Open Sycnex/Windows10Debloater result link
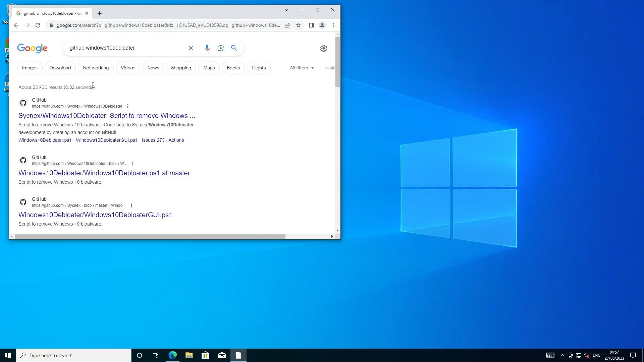The width and height of the screenshot is (644, 362). 106,116
